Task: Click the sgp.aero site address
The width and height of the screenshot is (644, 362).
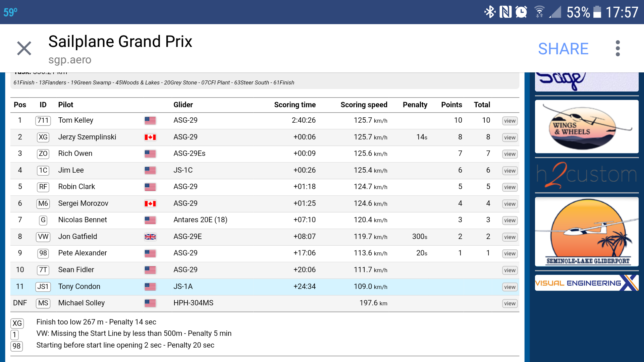Action: coord(70,60)
